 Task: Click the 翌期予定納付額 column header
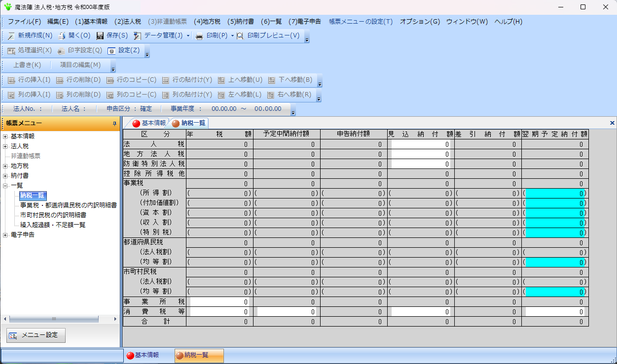tap(555, 134)
